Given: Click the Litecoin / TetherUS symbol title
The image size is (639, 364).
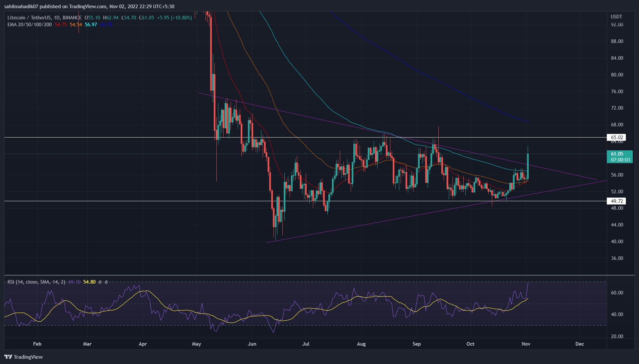Looking at the screenshot, I should click(30, 18).
